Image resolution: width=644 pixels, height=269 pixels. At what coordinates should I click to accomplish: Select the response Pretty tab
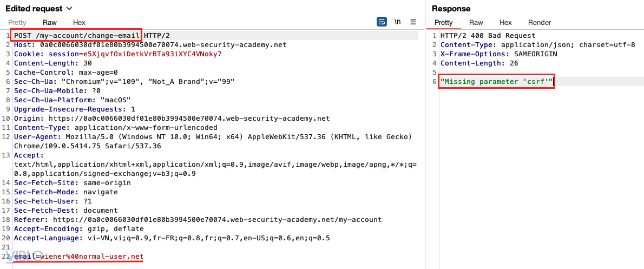pyautogui.click(x=443, y=23)
